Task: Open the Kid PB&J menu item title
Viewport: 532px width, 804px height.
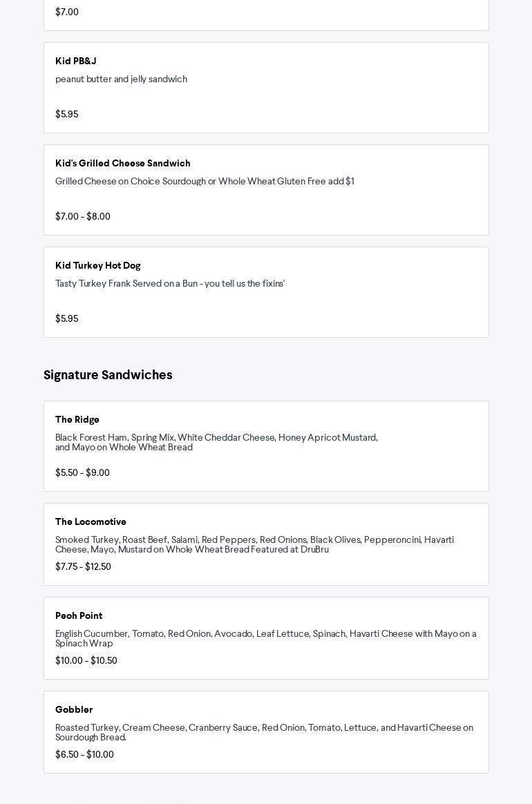Action: (x=76, y=61)
